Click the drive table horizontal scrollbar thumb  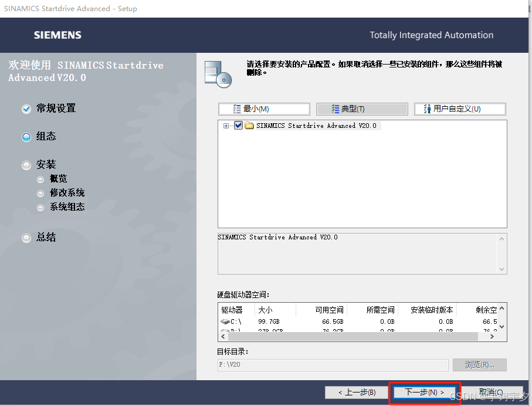[353, 336]
